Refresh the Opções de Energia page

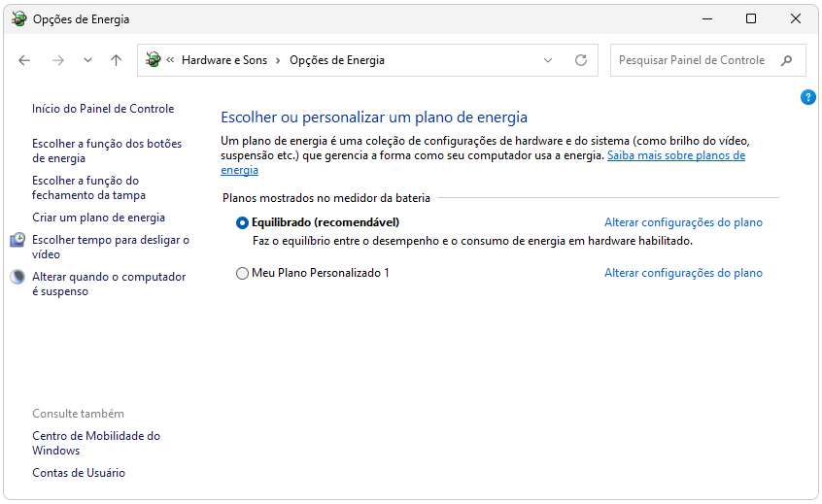(581, 60)
